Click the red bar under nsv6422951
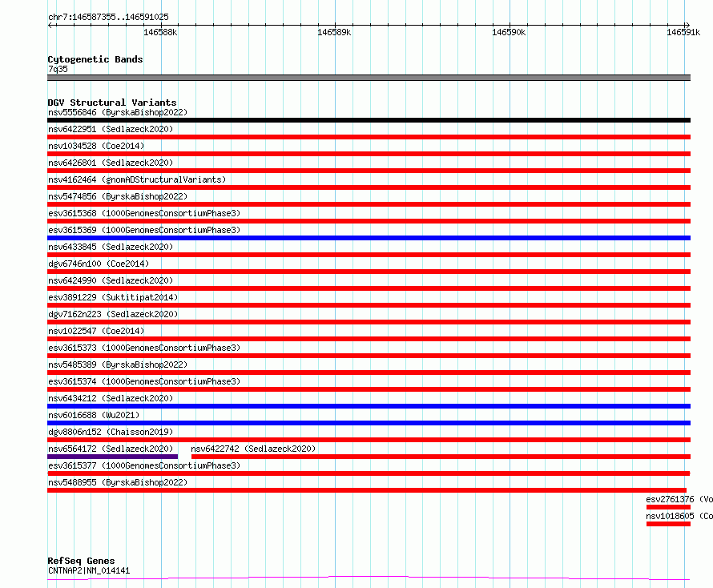Image resolution: width=713 pixels, height=588 pixels. (369, 137)
